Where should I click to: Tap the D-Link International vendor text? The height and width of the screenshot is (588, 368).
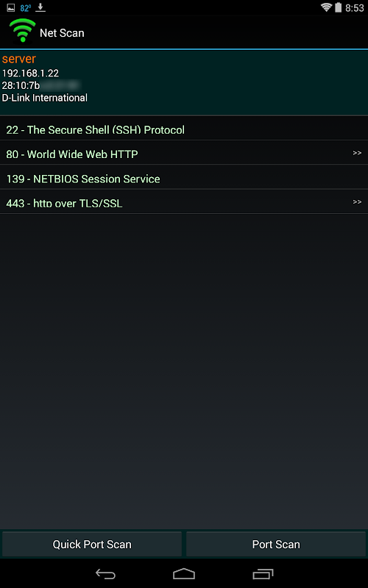(45, 98)
